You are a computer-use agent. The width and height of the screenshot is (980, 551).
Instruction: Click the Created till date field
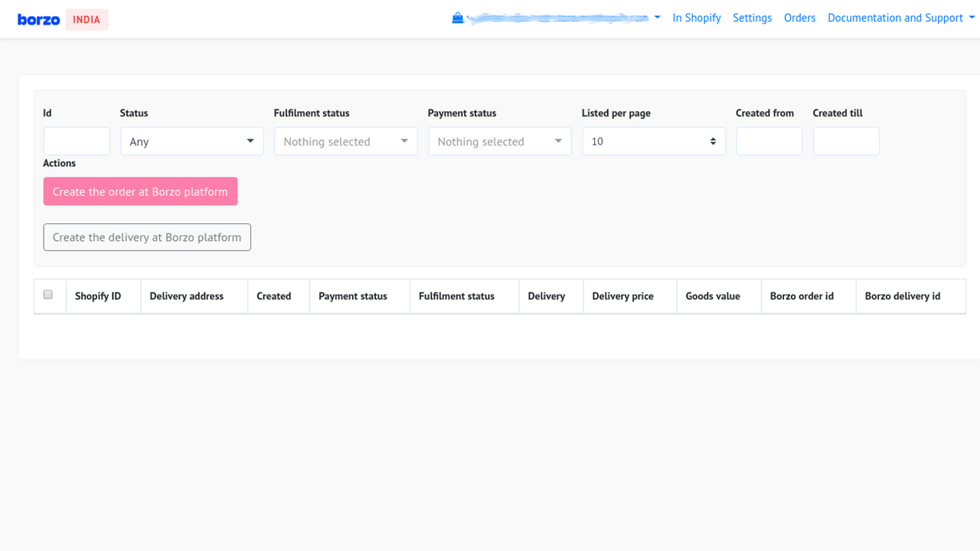[x=846, y=142]
